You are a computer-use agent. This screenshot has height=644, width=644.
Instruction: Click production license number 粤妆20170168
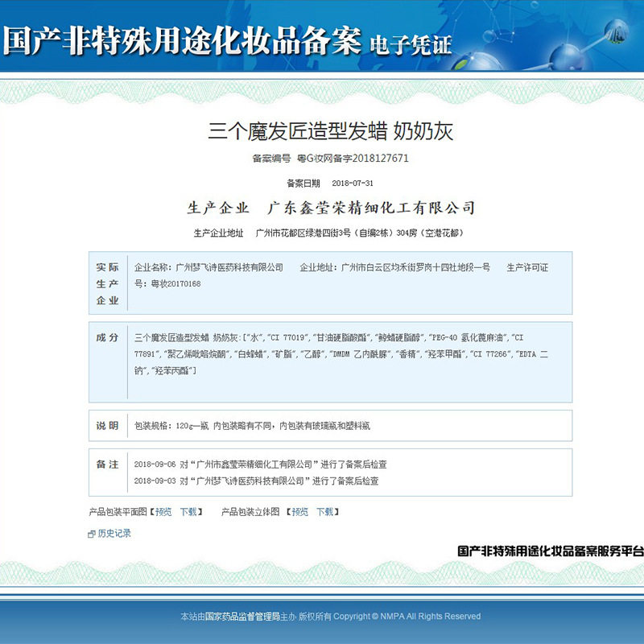click(x=175, y=283)
